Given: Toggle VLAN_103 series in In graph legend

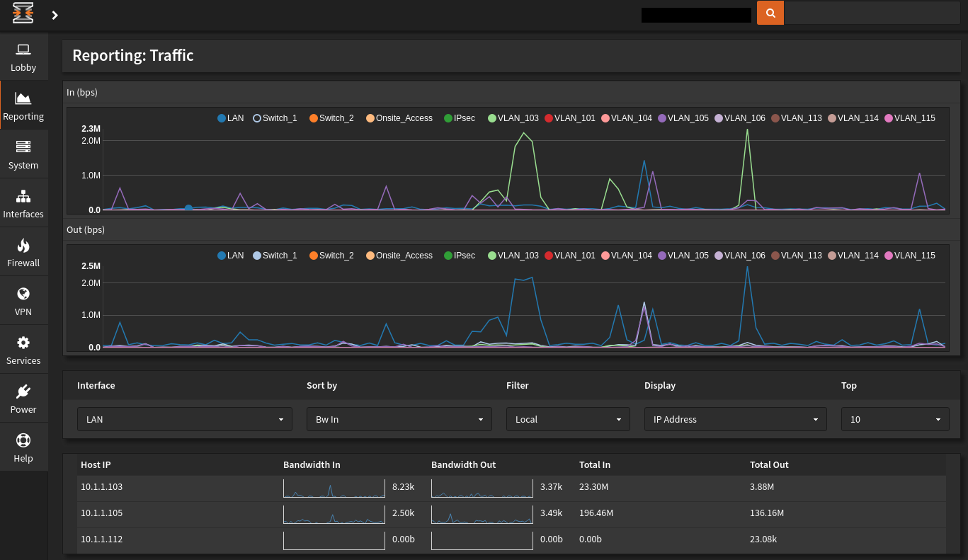Looking at the screenshot, I should (513, 118).
